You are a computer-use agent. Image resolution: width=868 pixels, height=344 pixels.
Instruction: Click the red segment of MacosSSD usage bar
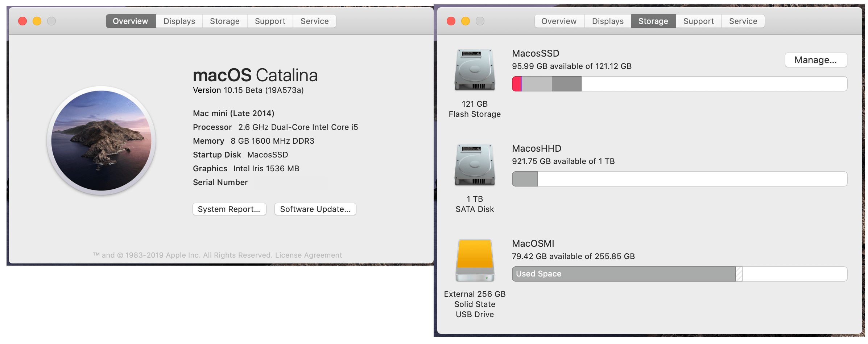point(516,84)
